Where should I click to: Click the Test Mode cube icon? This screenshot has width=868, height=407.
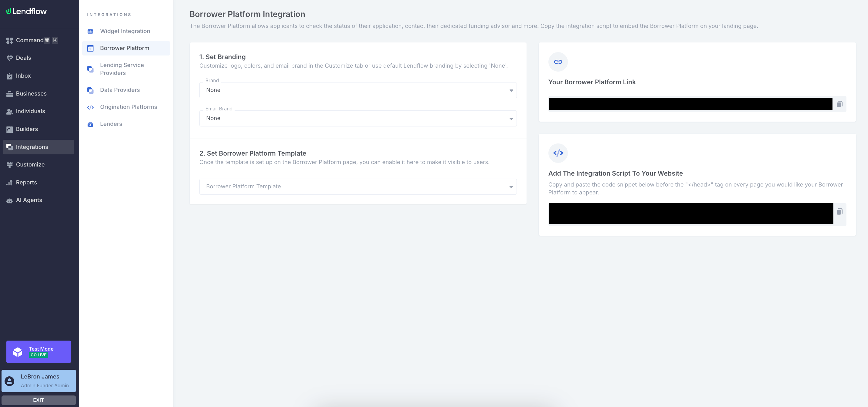coord(18,352)
